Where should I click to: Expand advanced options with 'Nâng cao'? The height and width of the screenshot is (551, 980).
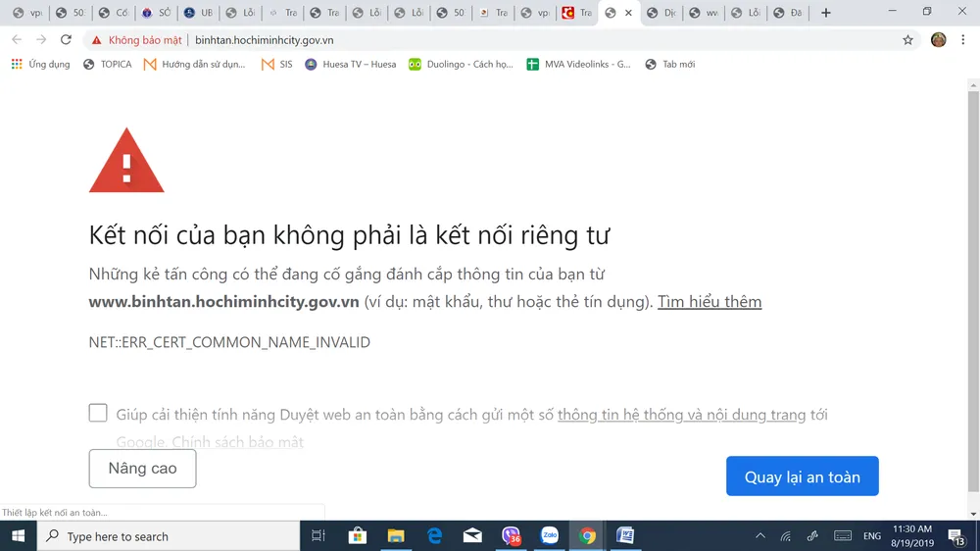[142, 469]
